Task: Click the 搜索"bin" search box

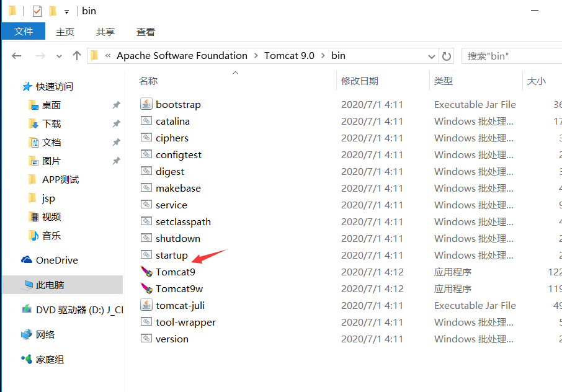Action: click(x=512, y=56)
